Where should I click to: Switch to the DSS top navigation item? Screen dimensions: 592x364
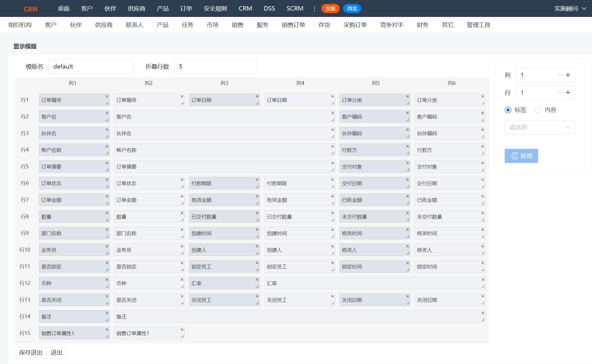[269, 9]
